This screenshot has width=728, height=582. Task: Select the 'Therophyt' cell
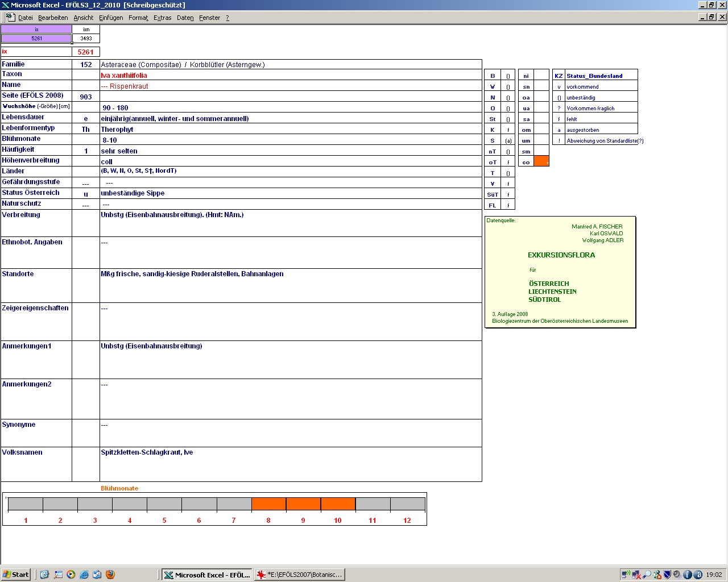pos(291,129)
